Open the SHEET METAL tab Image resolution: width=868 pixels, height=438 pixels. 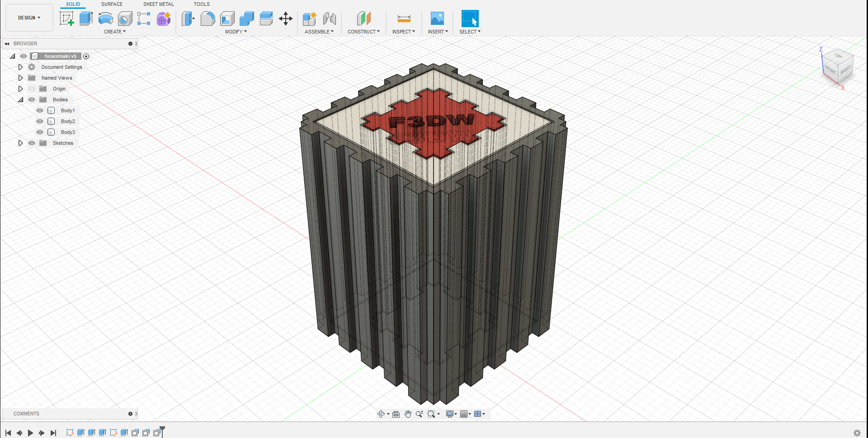pos(158,4)
